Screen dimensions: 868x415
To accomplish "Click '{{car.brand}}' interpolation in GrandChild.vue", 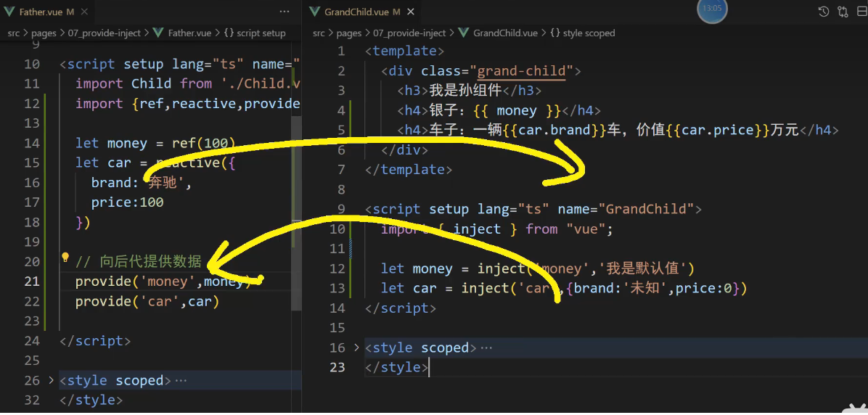I will pos(554,131).
